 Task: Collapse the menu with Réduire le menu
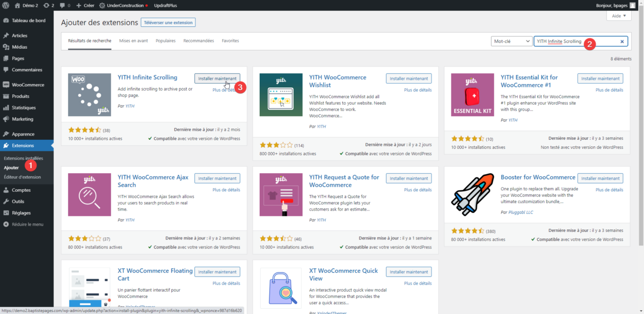coord(27,224)
